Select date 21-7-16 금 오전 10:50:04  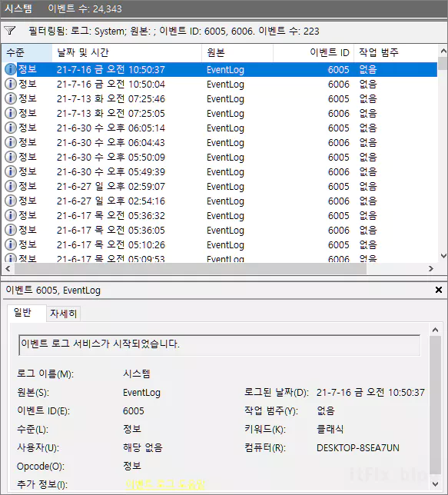coord(111,85)
